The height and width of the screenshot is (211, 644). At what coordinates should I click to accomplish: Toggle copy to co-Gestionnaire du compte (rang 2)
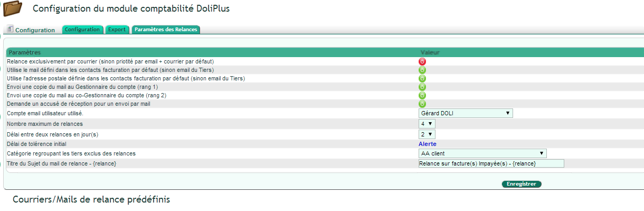(x=422, y=95)
